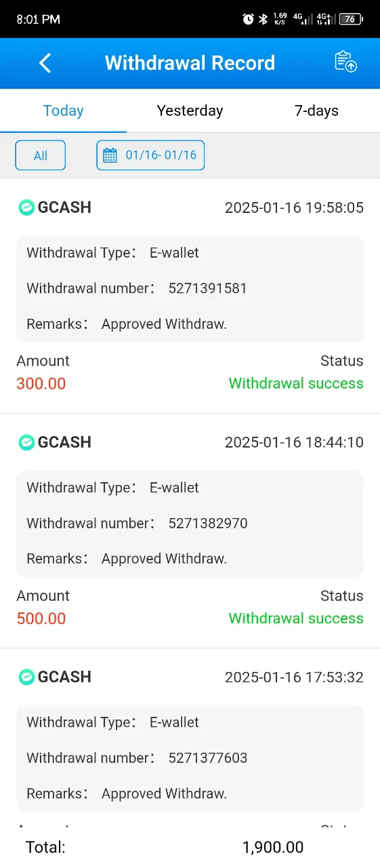
Task: Open the 01/16- 01/16 date range picker
Action: [150, 155]
